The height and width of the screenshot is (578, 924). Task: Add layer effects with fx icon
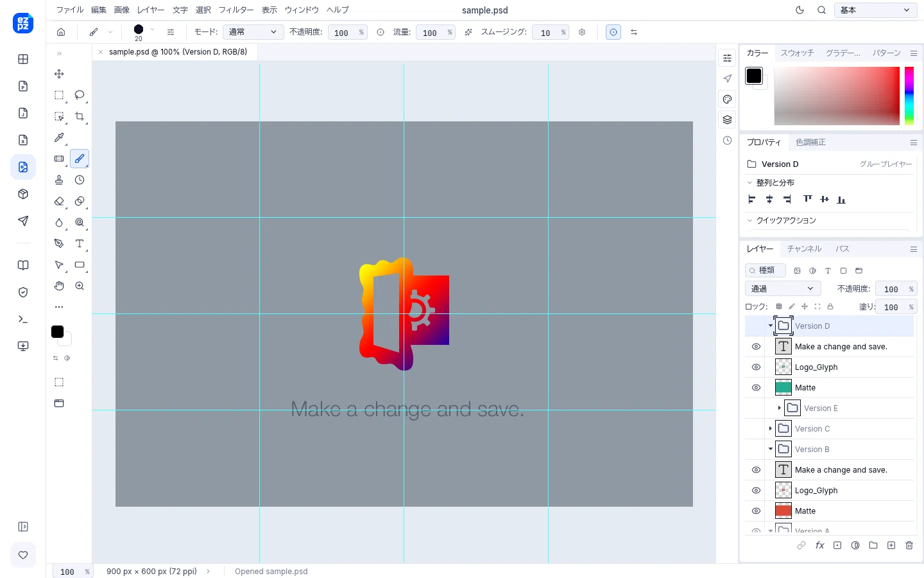point(819,545)
